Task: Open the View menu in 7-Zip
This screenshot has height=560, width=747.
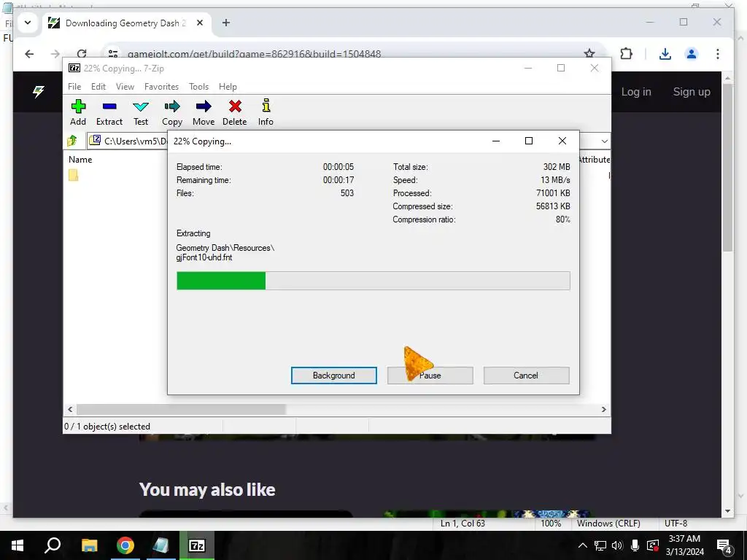Action: pyautogui.click(x=125, y=87)
